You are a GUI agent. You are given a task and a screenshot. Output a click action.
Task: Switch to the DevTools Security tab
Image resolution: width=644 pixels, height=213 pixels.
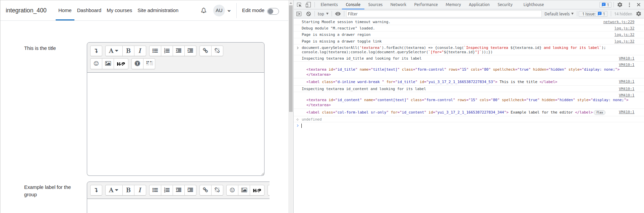pyautogui.click(x=505, y=5)
